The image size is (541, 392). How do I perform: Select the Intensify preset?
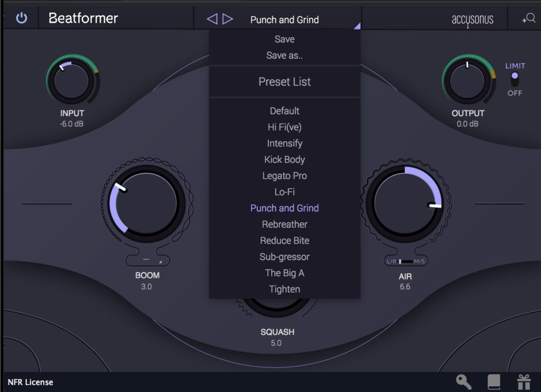pos(285,143)
